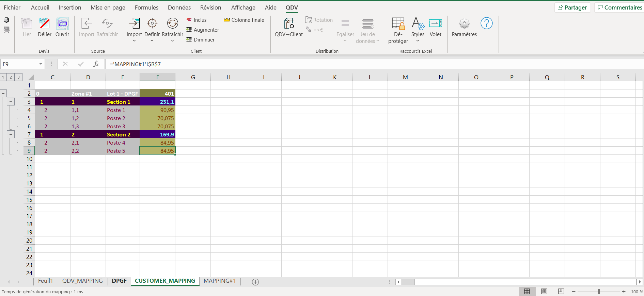
Task: Open the Fichier menu
Action: point(12,7)
